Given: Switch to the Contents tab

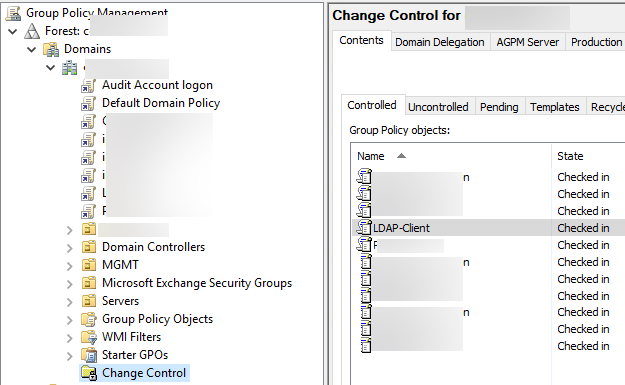Looking at the screenshot, I should click(361, 41).
